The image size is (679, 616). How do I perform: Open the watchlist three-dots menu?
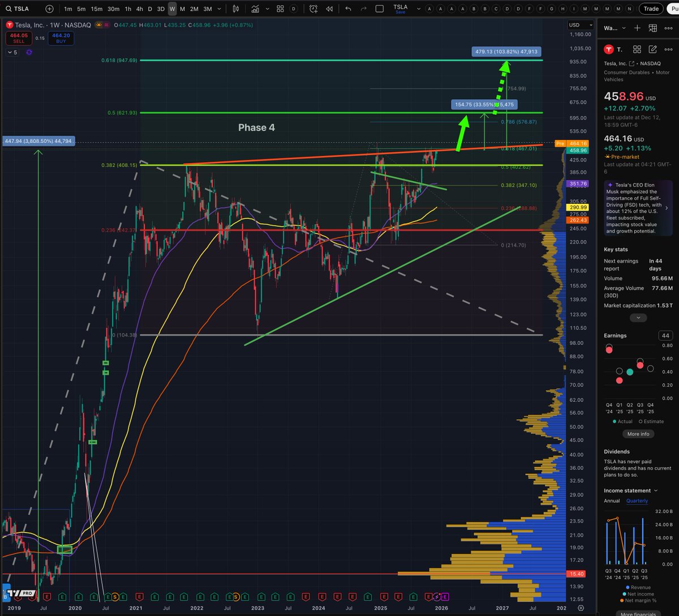(x=668, y=28)
